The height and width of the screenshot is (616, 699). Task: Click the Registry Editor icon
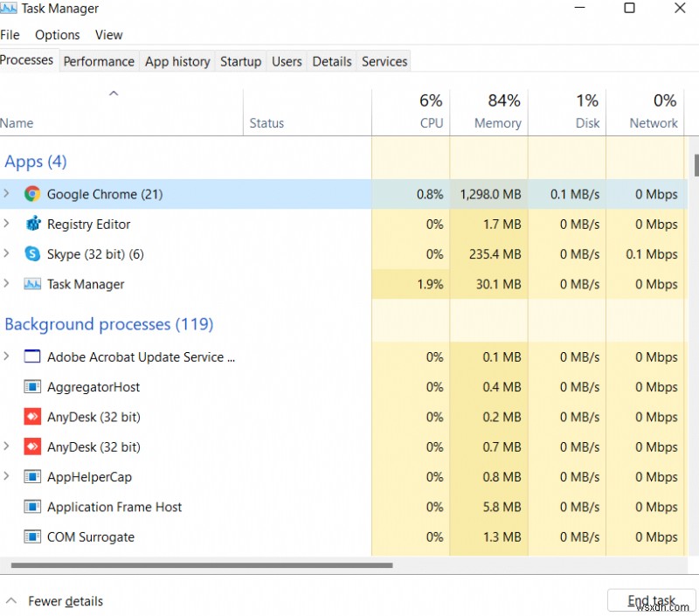tap(32, 224)
